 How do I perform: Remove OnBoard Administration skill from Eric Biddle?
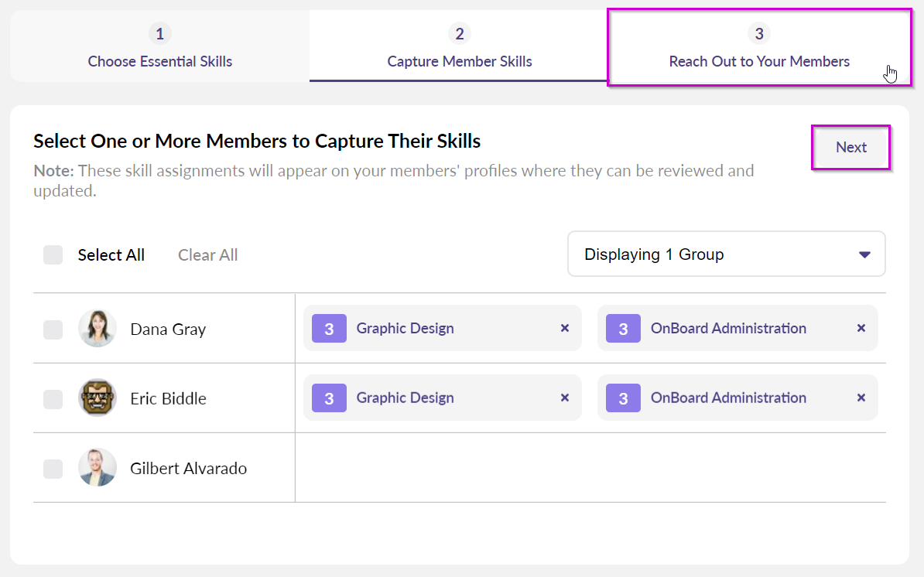(x=861, y=398)
